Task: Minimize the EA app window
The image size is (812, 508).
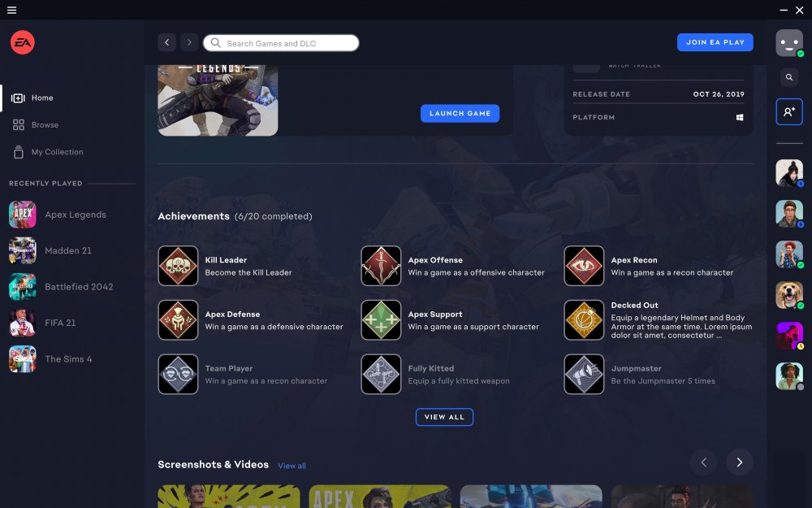Action: [784, 10]
